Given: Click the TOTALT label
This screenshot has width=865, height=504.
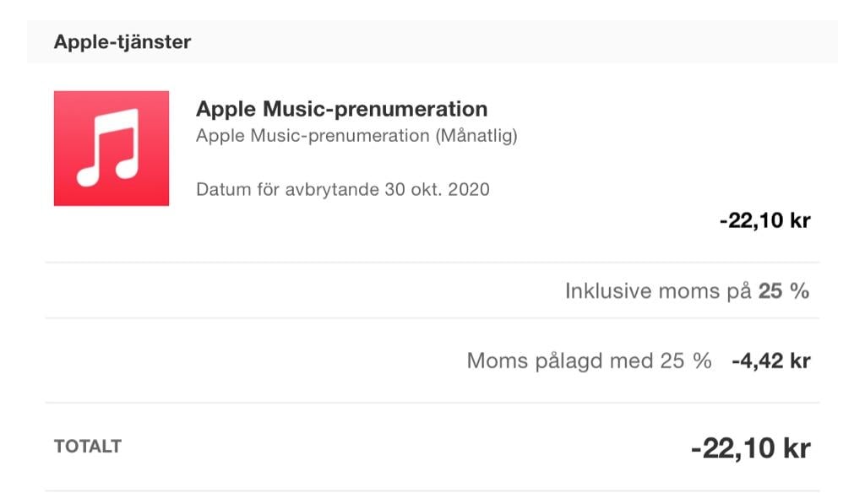Looking at the screenshot, I should pos(88,446).
